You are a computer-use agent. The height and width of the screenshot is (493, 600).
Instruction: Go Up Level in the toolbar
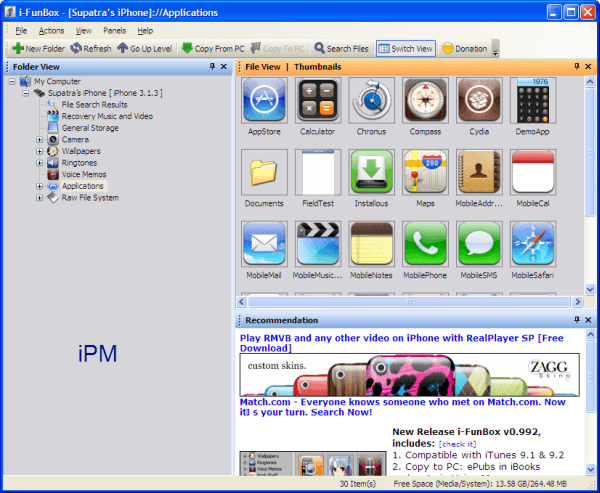pyautogui.click(x=145, y=49)
